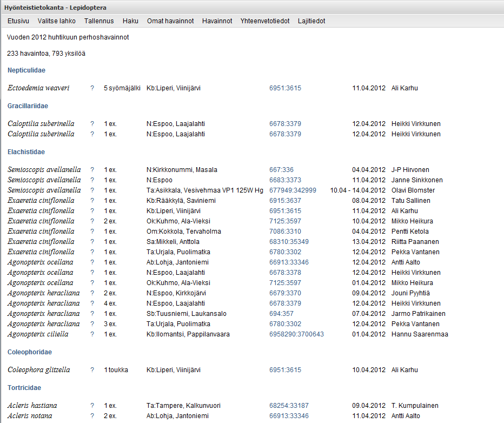Open coordinate 6780:3302 for Exaeretia ciniflonella
The width and height of the screenshot is (504, 423).
[285, 252]
